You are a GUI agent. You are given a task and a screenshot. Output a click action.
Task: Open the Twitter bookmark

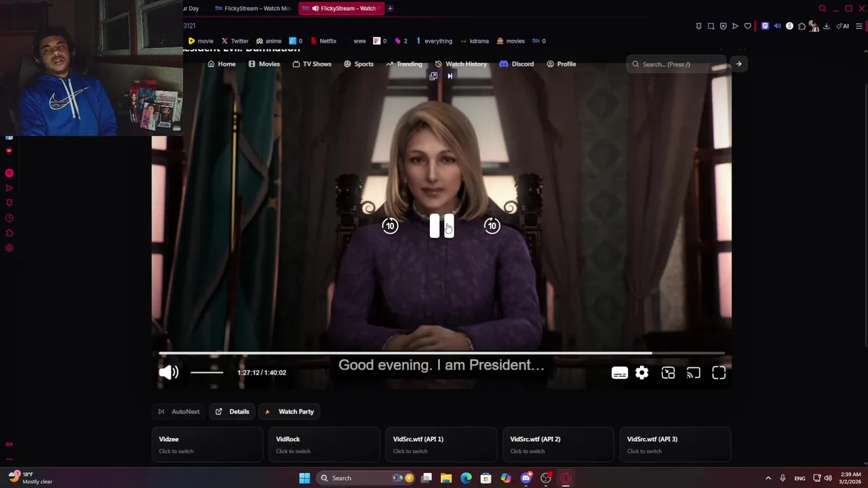click(x=235, y=41)
